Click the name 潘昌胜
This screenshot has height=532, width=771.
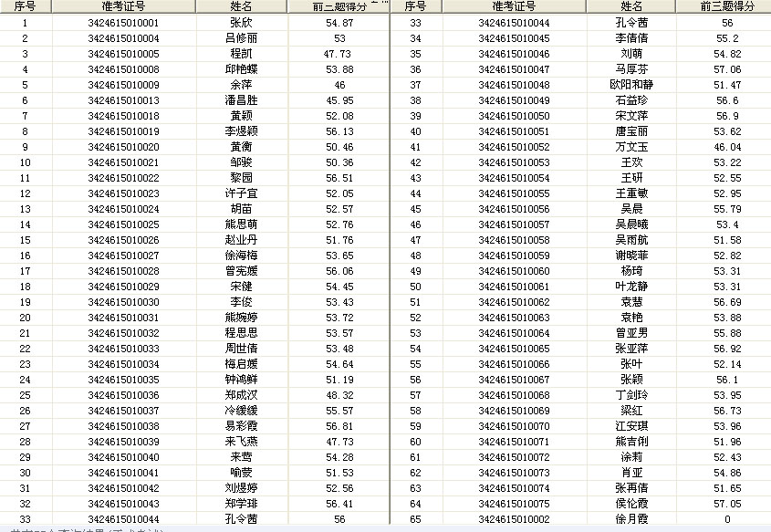(242, 100)
